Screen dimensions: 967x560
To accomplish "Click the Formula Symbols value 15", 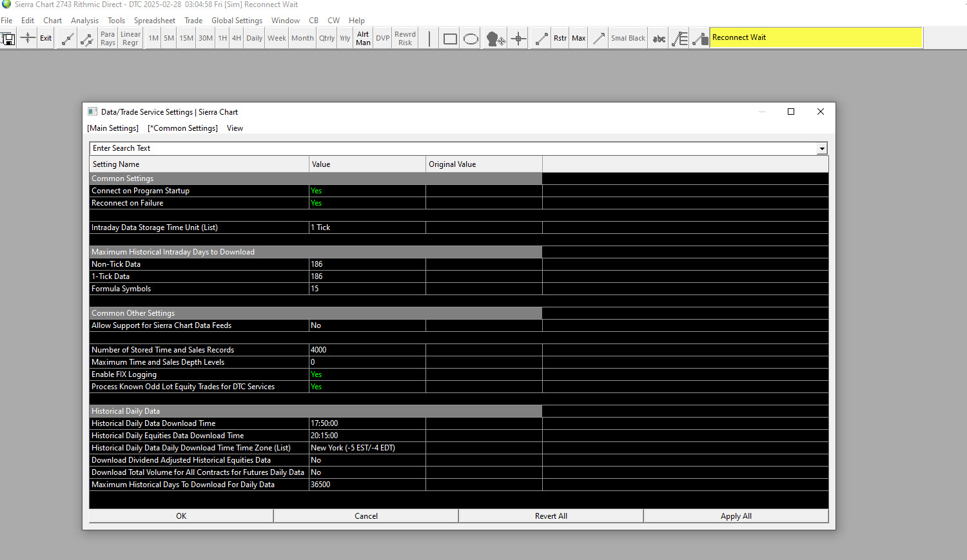I will [367, 289].
